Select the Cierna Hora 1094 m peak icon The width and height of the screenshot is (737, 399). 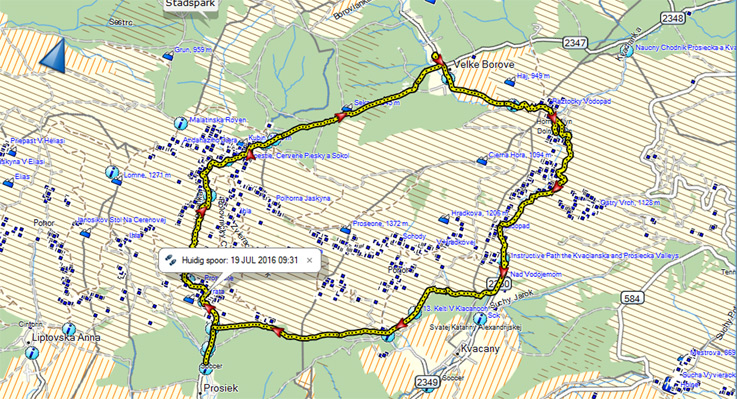(x=482, y=161)
